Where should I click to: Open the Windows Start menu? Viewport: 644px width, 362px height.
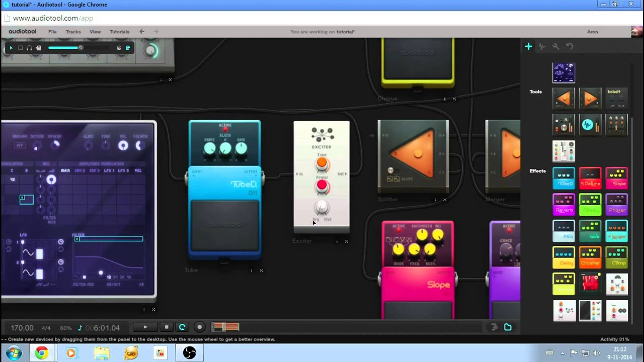(14, 353)
